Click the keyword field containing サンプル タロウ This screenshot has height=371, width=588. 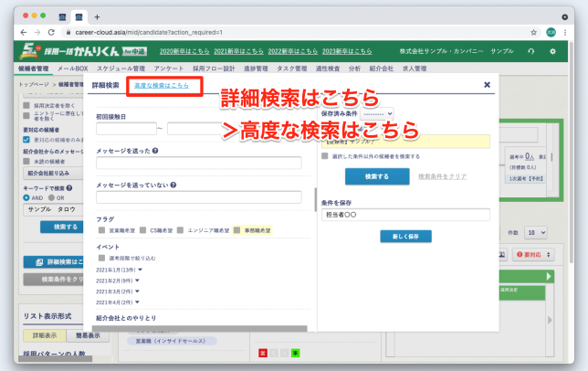coord(53,209)
